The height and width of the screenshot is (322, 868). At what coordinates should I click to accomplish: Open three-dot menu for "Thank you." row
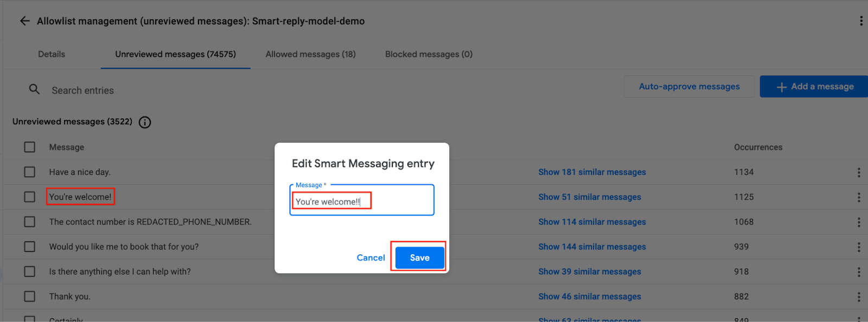859,297
